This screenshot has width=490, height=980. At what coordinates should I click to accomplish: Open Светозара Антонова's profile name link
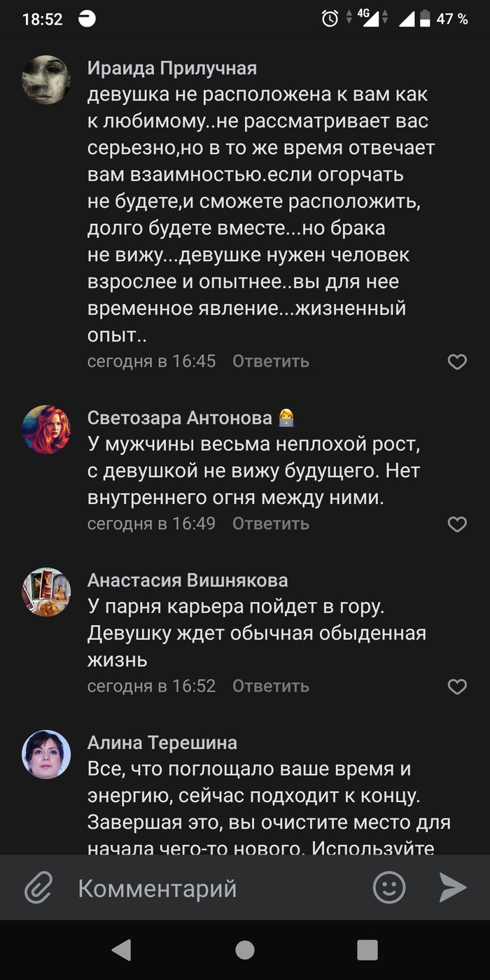pos(180,418)
